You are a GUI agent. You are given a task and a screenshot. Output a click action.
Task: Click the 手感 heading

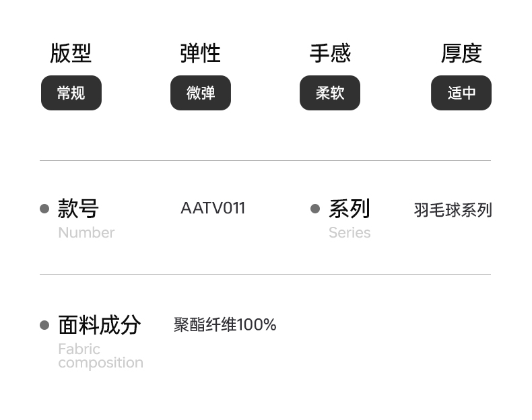[x=330, y=53]
